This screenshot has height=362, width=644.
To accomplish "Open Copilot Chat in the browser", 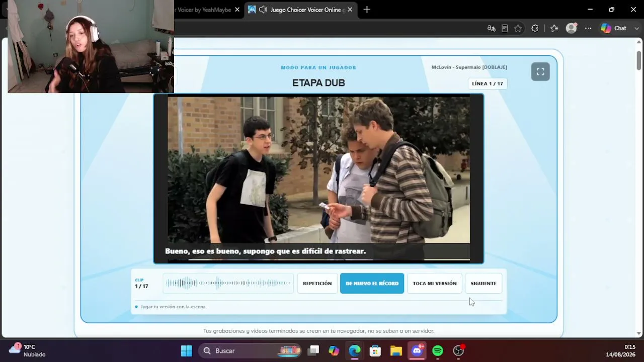I will 614,28.
